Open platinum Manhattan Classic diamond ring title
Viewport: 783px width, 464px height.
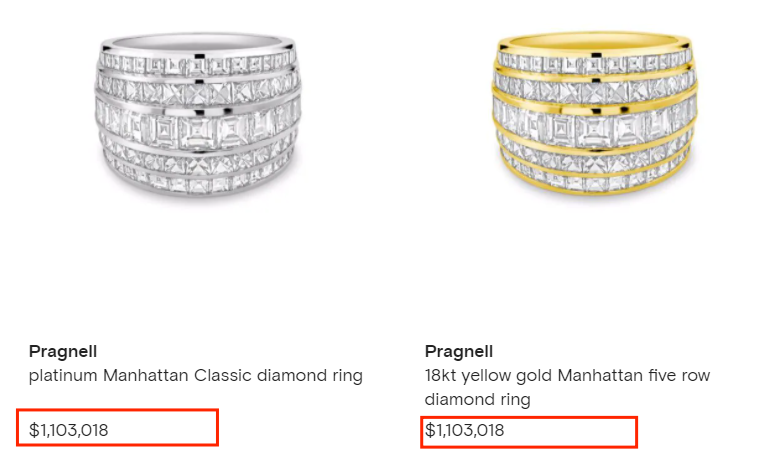coord(195,376)
